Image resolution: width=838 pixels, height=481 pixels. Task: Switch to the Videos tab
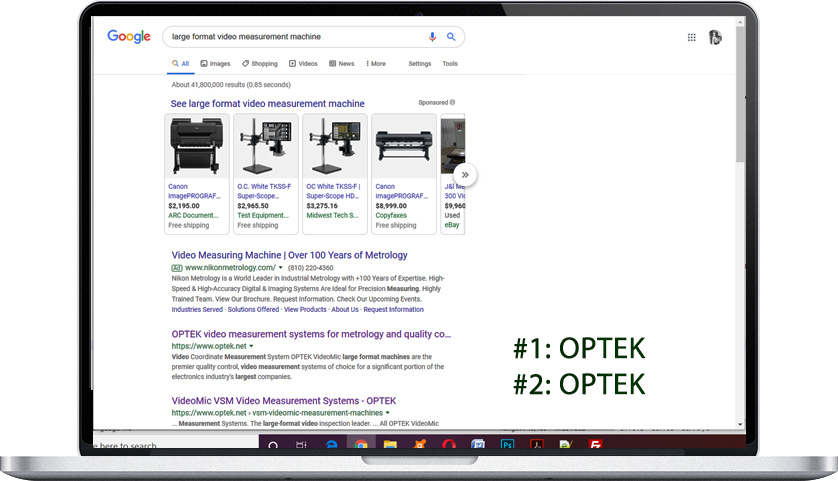(x=303, y=64)
